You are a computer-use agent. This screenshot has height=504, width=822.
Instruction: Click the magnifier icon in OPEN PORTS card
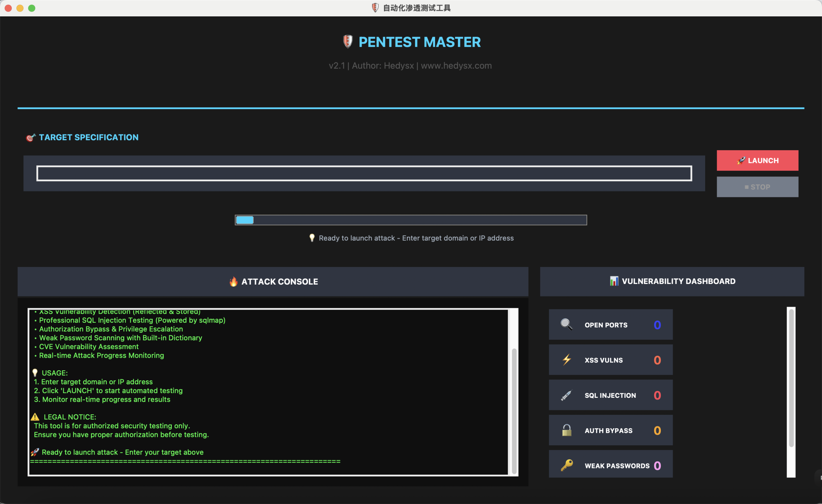pyautogui.click(x=566, y=325)
